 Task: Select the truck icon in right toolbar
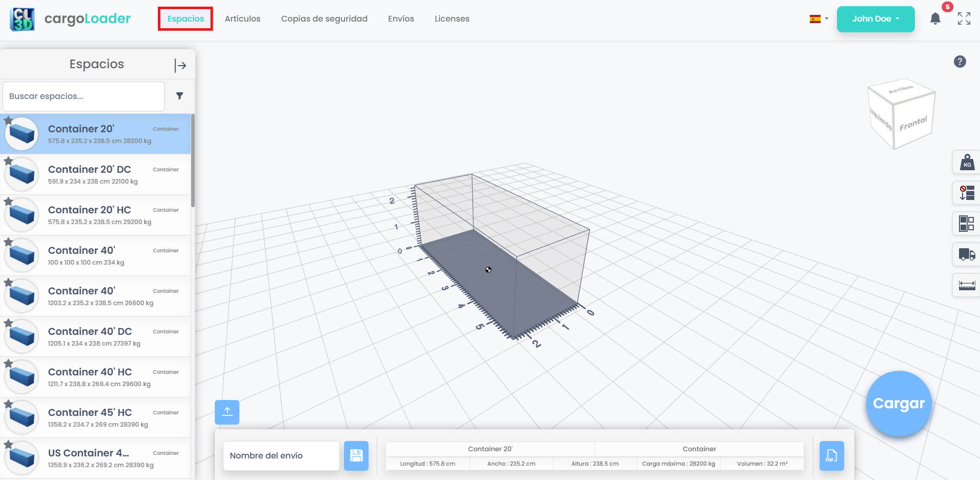[x=967, y=254]
